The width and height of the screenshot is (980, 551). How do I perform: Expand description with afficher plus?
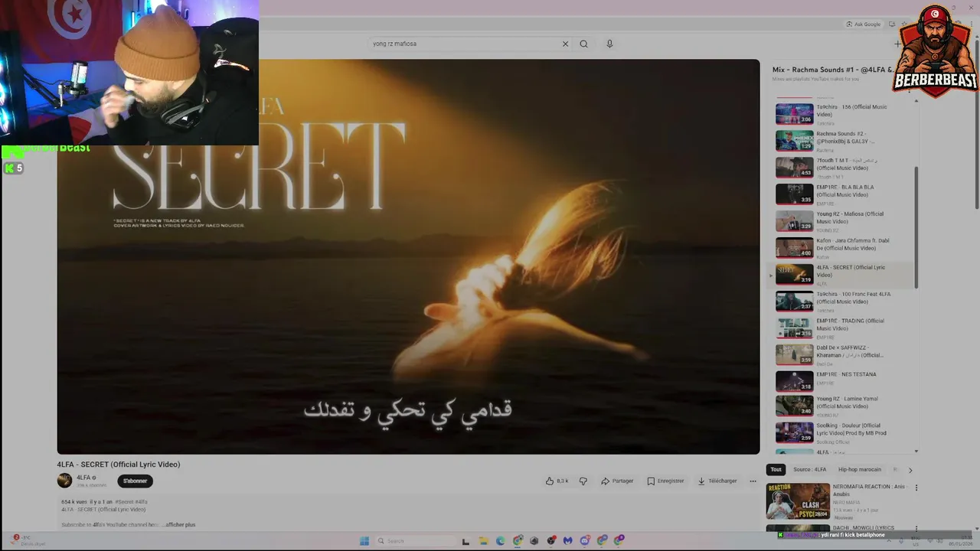click(181, 525)
